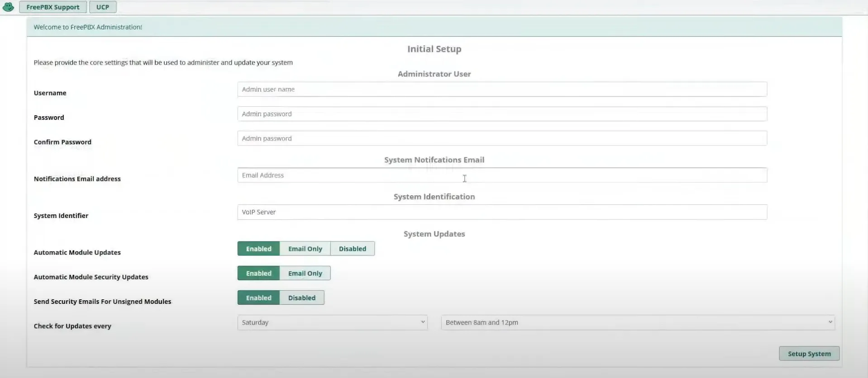Set Automatic Module Updates to Email Only
Viewport: 868px width, 378px height.
(305, 249)
